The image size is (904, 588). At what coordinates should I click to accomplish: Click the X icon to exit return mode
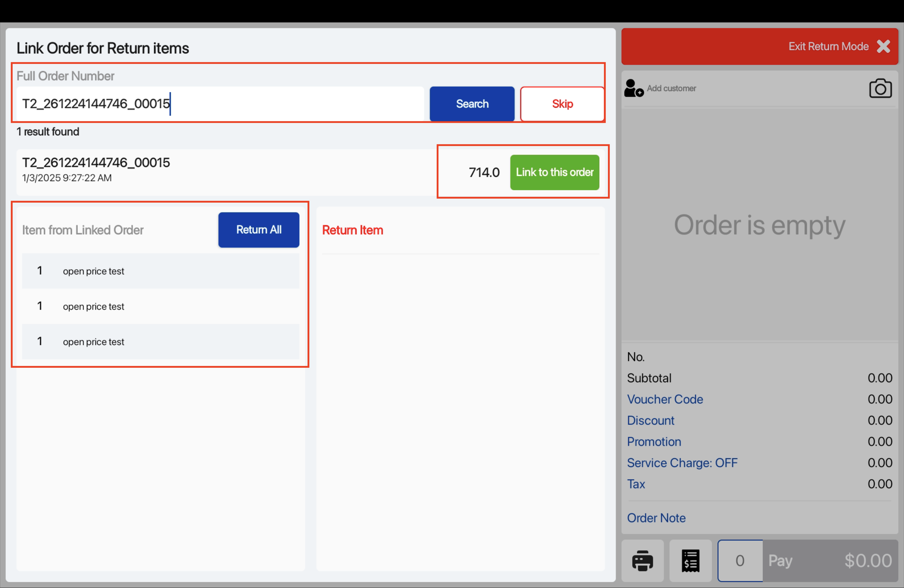(883, 46)
